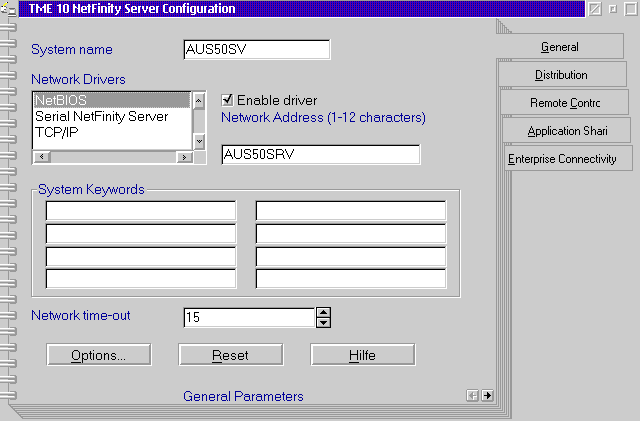
Task: Click fourth System Keywords field, right column
Action: [351, 279]
